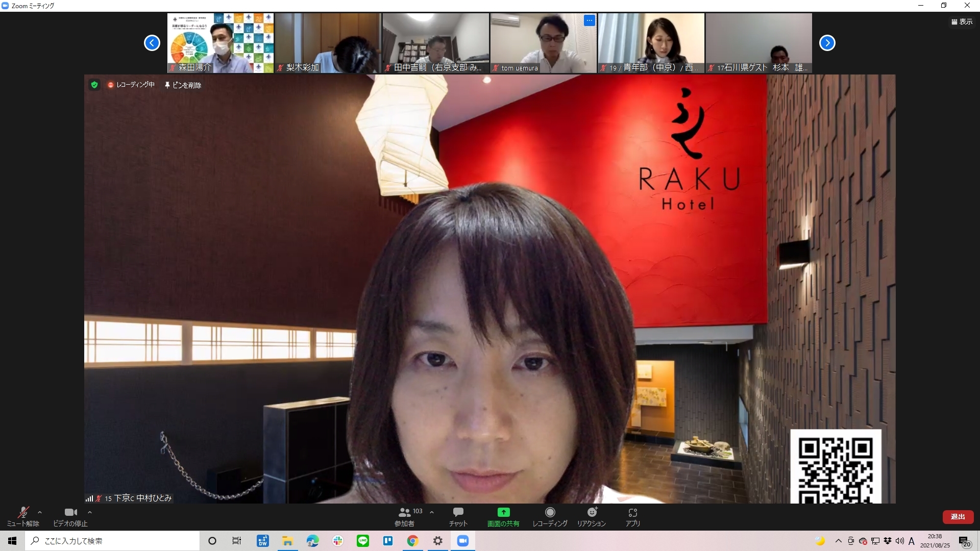The image size is (980, 551).
Task: Select 田中吉嗣 video thumbnail
Action: click(436, 43)
